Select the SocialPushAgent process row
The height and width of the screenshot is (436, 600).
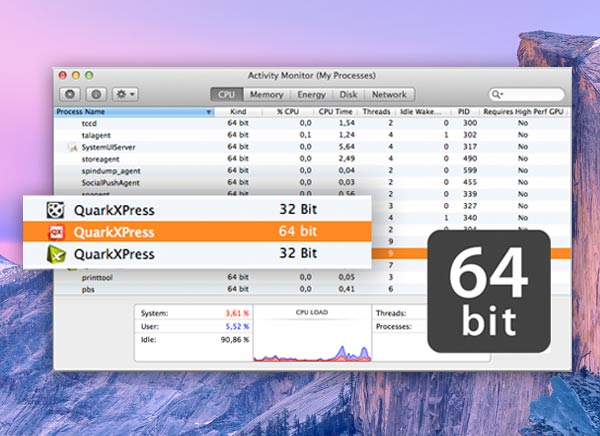(x=312, y=183)
